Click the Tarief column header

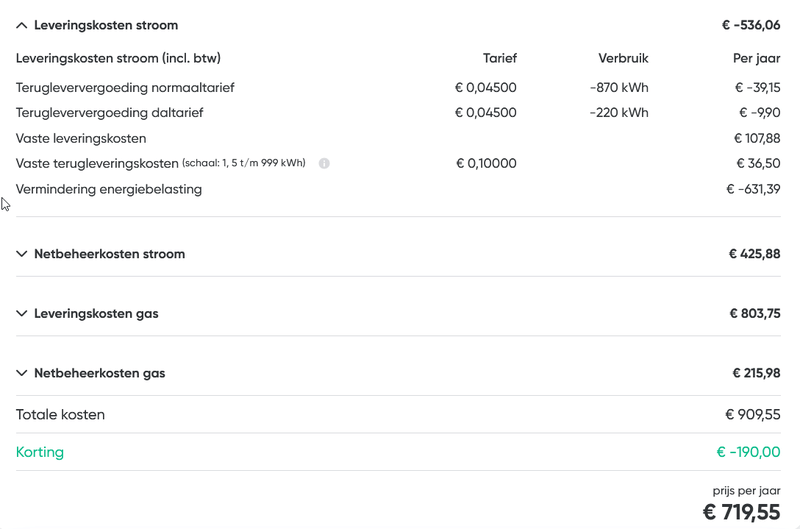coord(500,58)
